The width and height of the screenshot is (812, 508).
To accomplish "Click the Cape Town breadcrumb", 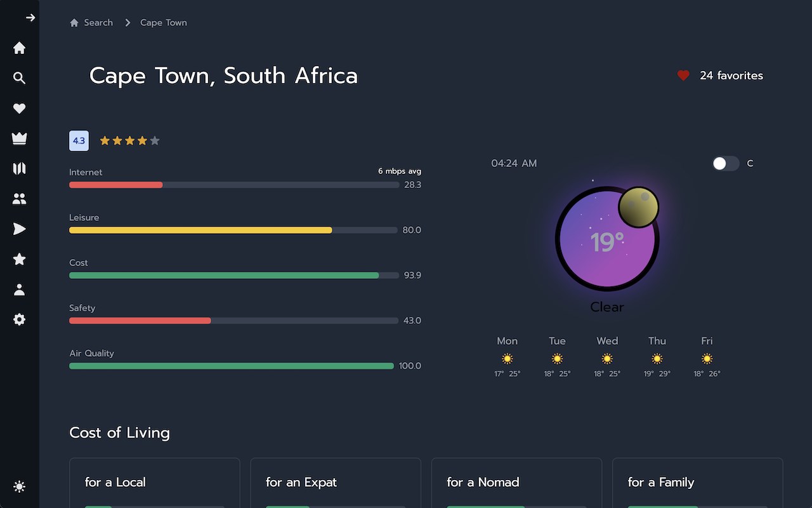I will coord(164,23).
